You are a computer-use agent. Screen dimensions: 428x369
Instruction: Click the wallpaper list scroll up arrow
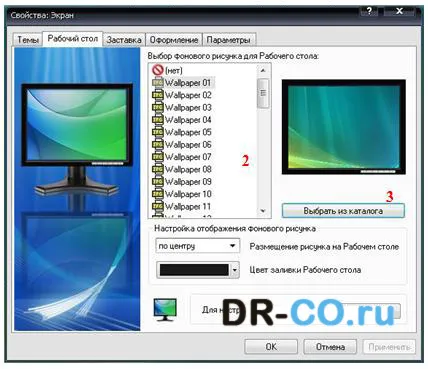click(263, 70)
